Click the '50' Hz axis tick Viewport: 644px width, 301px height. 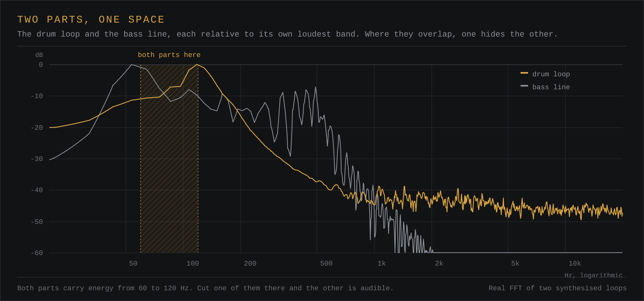pyautogui.click(x=133, y=263)
